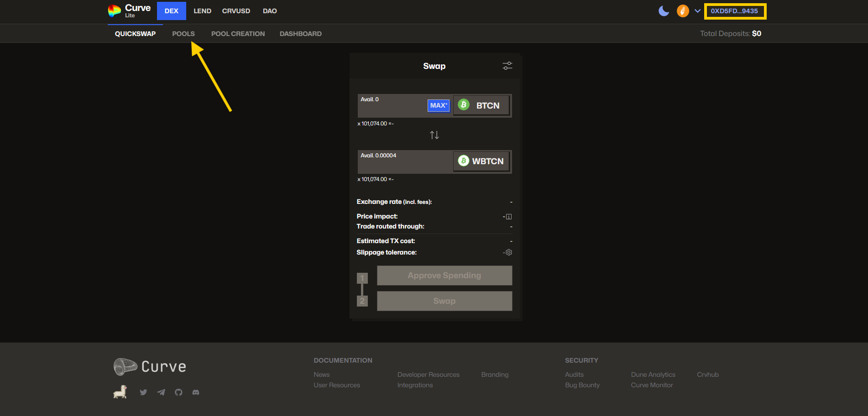868x416 pixels.
Task: Swap token direction arrows icon
Action: pyautogui.click(x=434, y=135)
